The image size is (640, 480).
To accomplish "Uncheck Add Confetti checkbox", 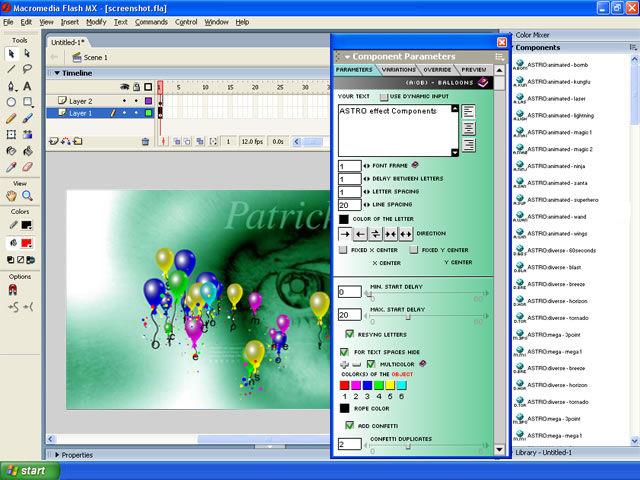I will pyautogui.click(x=349, y=425).
